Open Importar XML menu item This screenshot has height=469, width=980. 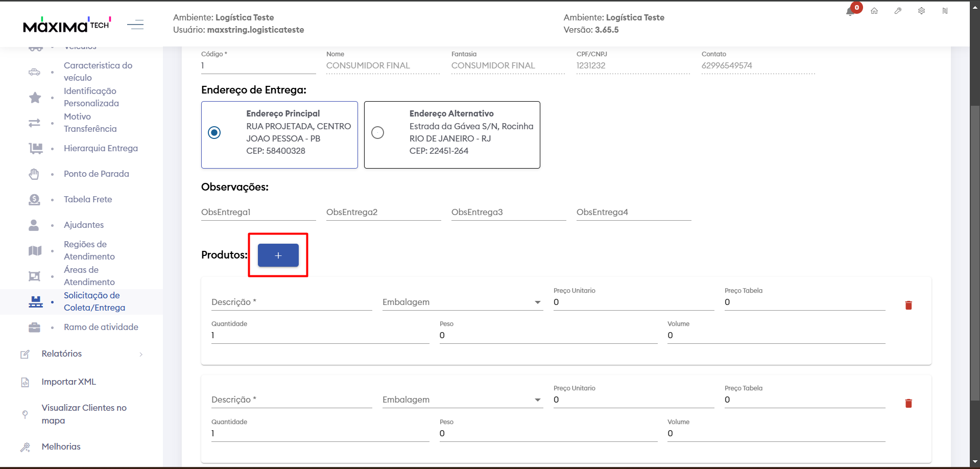pos(68,382)
